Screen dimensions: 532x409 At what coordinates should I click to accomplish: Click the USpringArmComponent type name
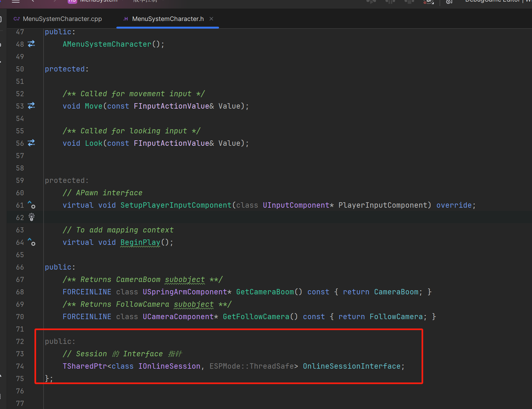click(x=185, y=292)
